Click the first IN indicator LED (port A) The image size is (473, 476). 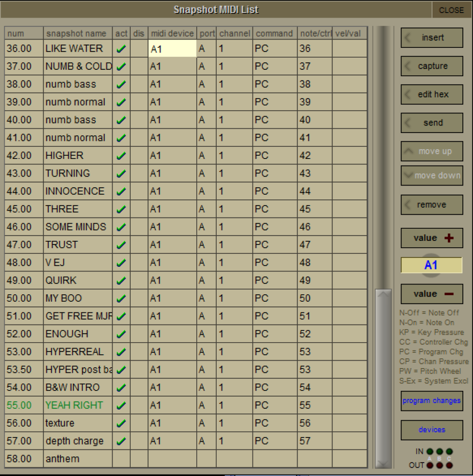[430, 451]
